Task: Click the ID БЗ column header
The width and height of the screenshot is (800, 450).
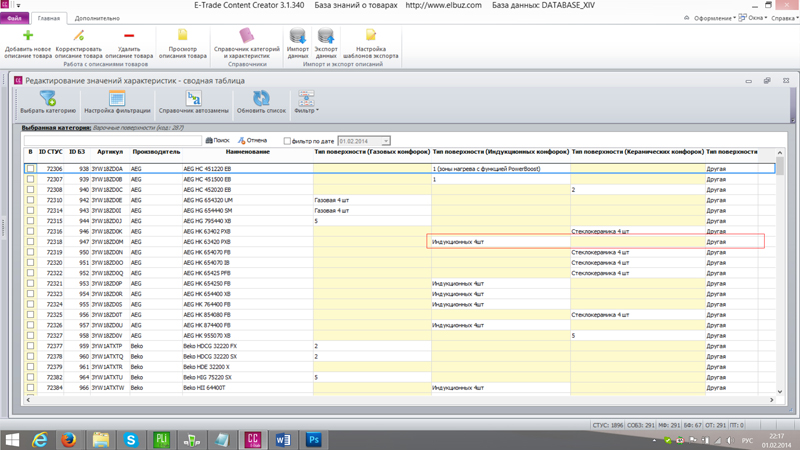Action: click(77, 152)
